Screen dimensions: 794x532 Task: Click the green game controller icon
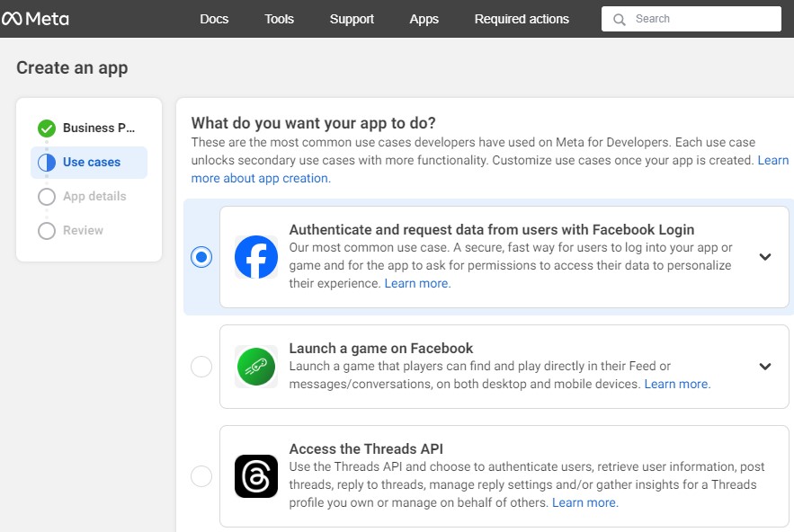click(256, 367)
